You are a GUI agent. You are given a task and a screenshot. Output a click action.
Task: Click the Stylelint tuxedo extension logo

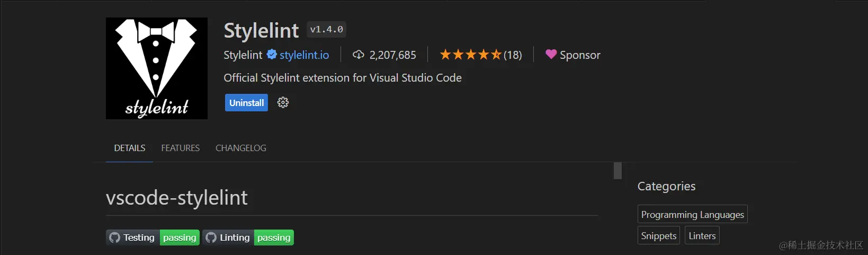pyautogui.click(x=157, y=68)
